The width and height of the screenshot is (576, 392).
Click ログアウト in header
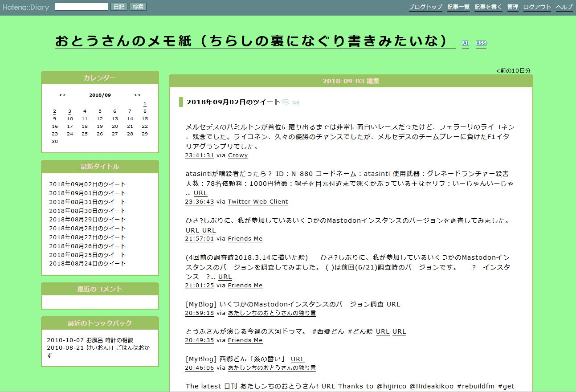537,7
